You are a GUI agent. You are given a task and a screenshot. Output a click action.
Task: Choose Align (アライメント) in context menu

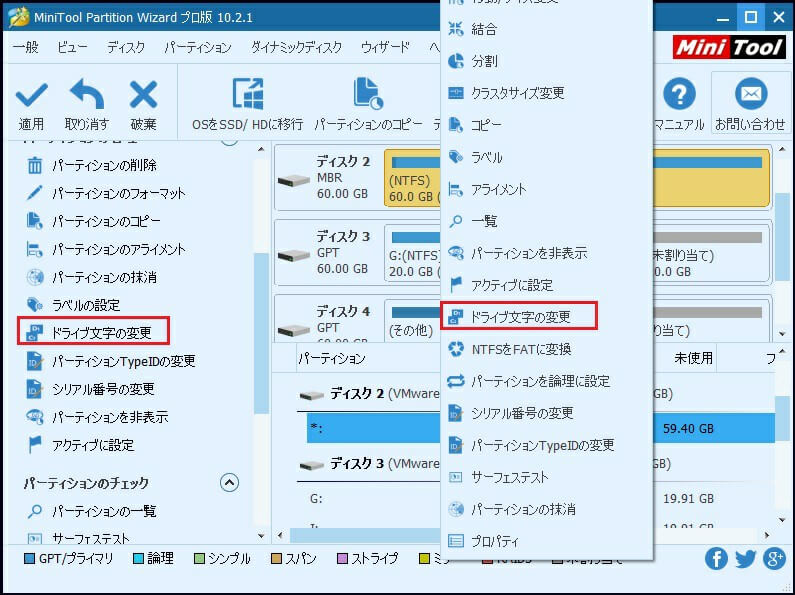(547, 189)
